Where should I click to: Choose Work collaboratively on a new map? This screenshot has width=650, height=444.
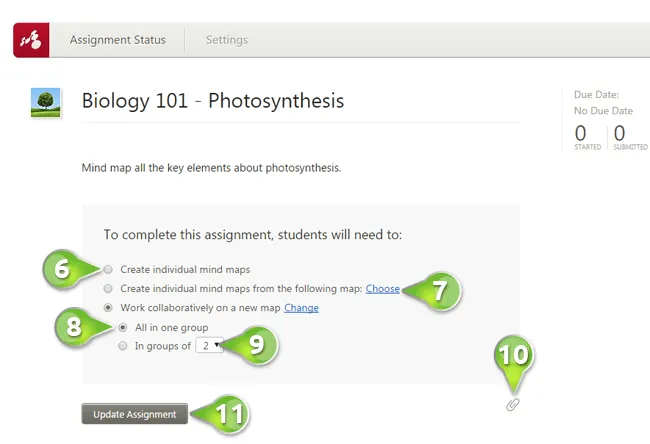point(109,308)
